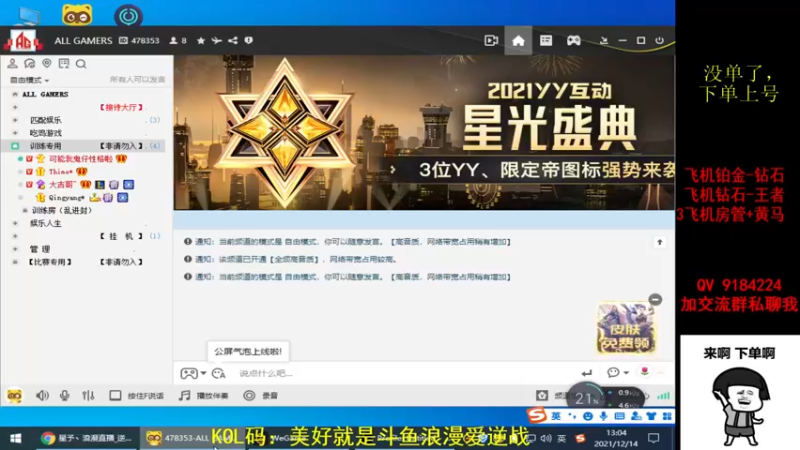The height and width of the screenshot is (450, 800).
Task: Open the user profile icon in the sidebar
Action: tap(12, 63)
